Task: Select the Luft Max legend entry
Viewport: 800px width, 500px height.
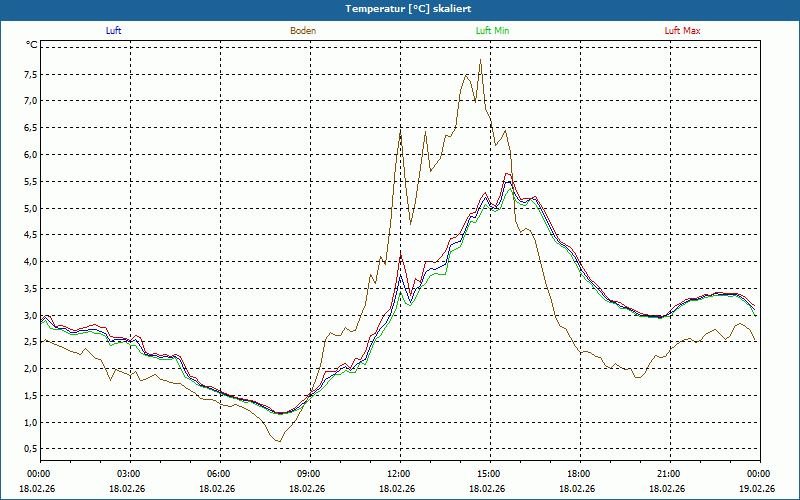Action: [683, 31]
